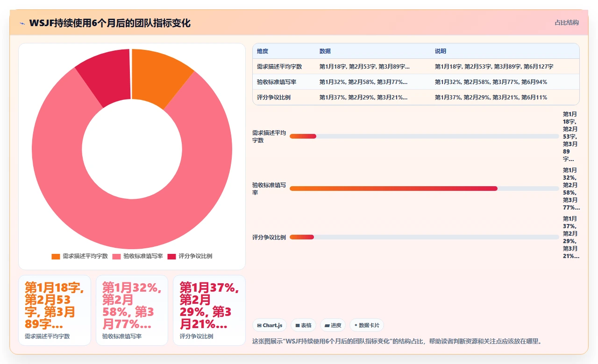Click the 需求描述平均字数 progress bar
Viewport: 598px width, 364px height.
(424, 136)
